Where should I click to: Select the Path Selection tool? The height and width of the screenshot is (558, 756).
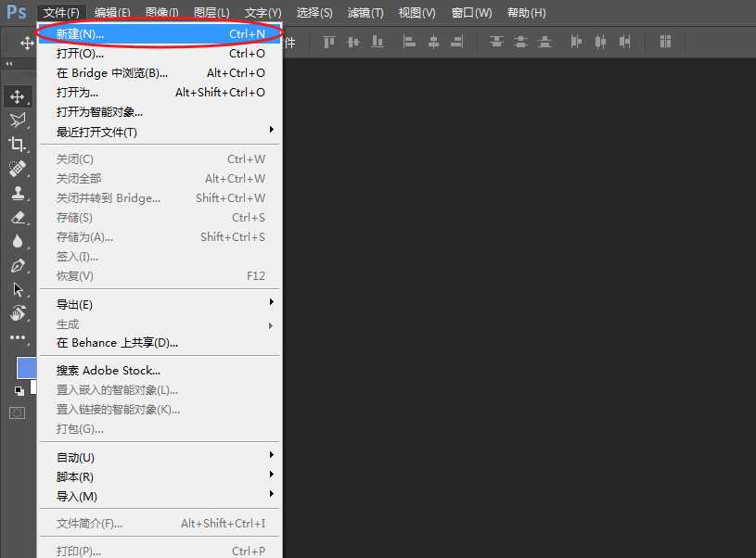[x=17, y=289]
